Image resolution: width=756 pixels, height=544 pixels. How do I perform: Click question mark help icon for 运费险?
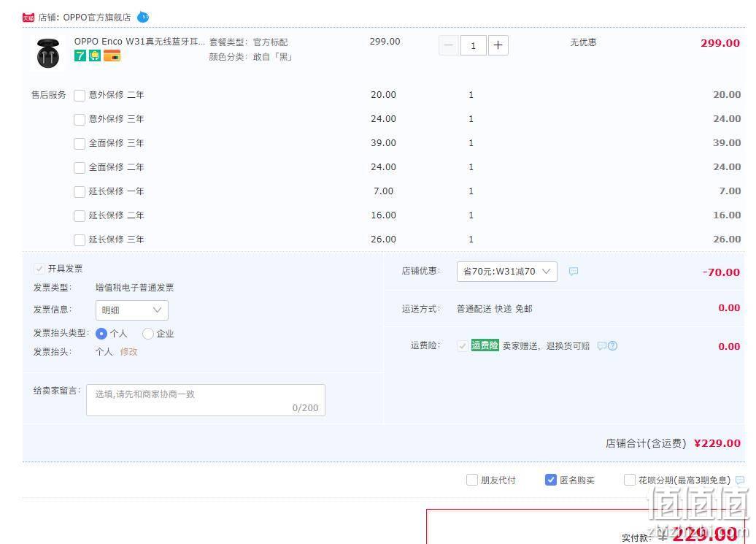[613, 346]
